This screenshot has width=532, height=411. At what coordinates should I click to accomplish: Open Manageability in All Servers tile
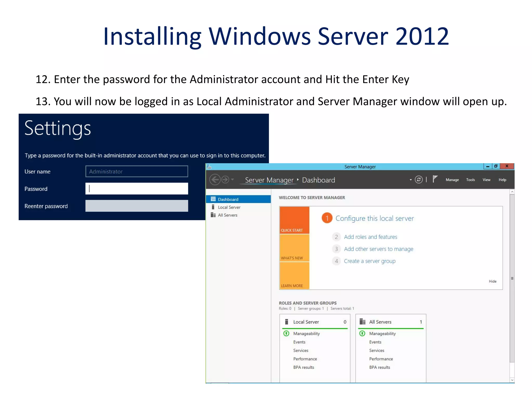click(382, 334)
